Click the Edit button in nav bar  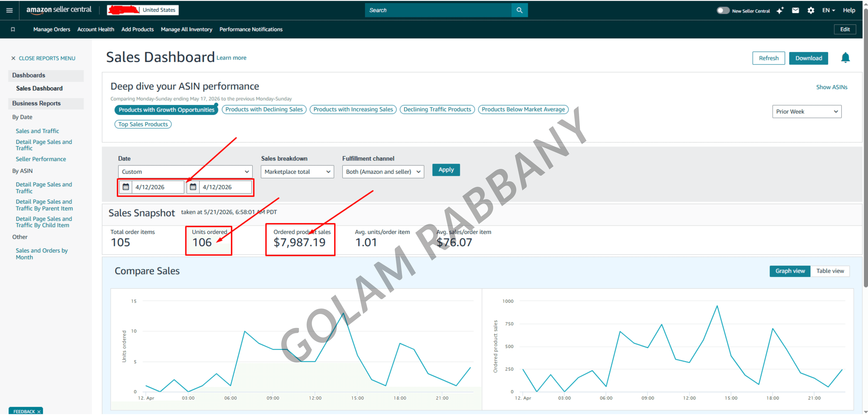tap(845, 29)
